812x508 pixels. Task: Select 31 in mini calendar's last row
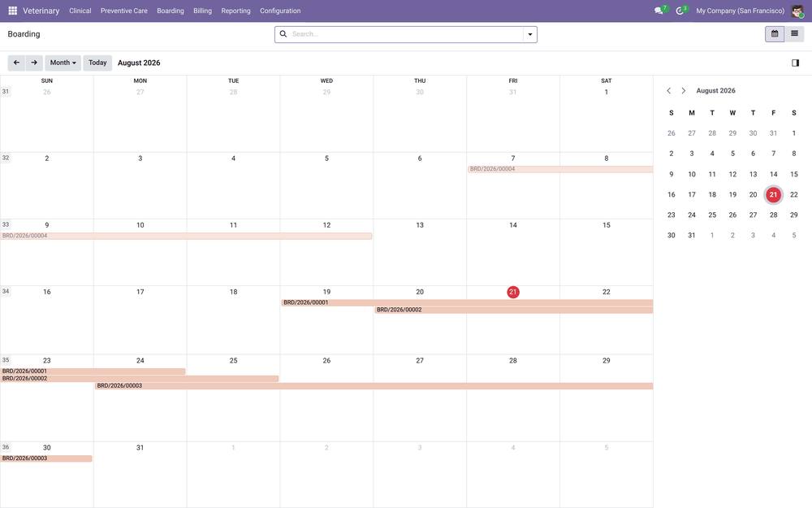pos(691,236)
